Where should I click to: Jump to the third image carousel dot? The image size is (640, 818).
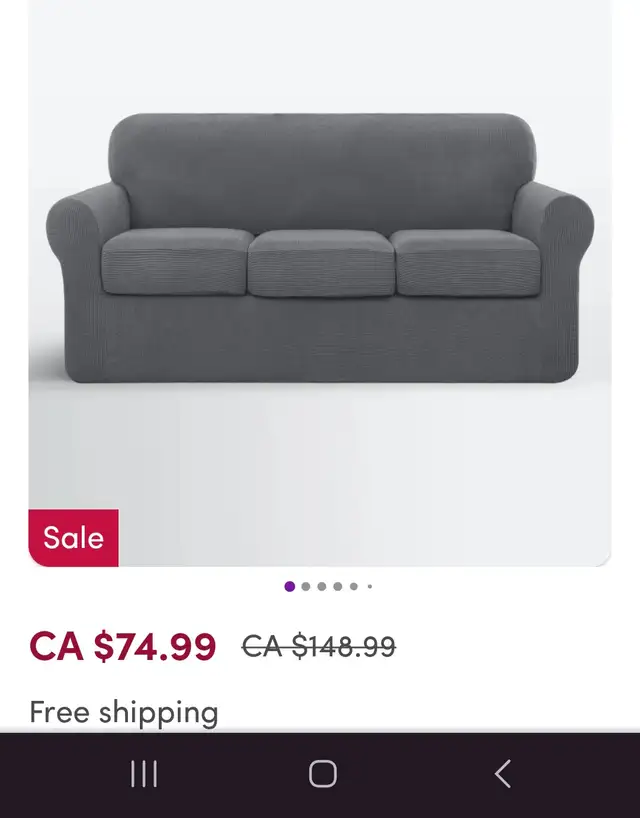(x=322, y=586)
